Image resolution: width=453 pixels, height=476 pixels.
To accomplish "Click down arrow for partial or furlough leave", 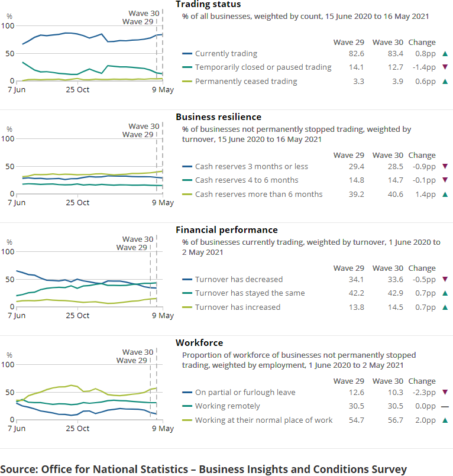I will 445,392.
